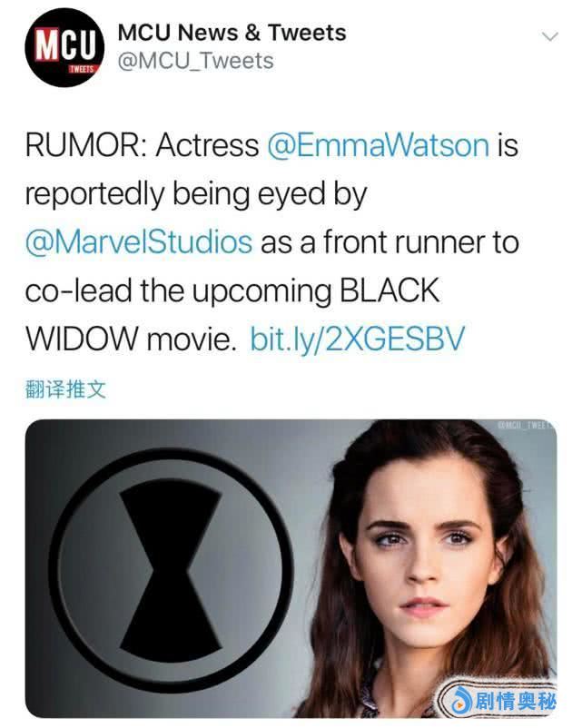Click the text as a front runner to

tap(390, 242)
